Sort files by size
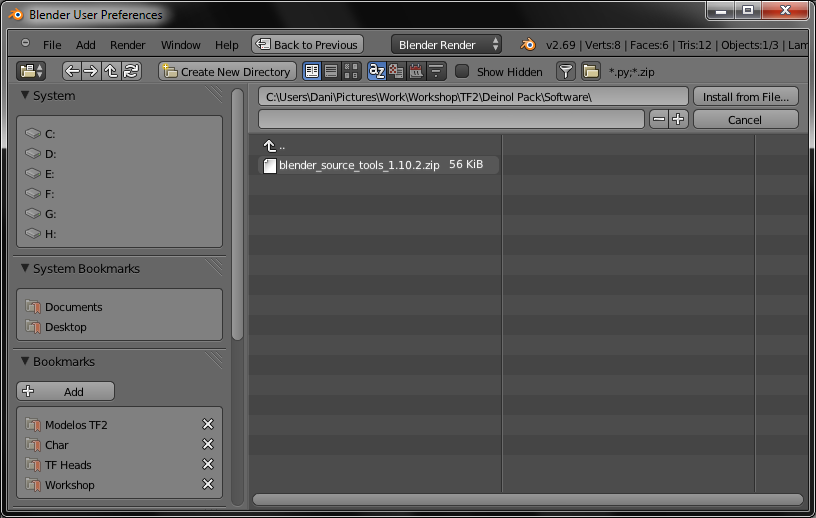The width and height of the screenshot is (816, 518). pyautogui.click(x=436, y=71)
